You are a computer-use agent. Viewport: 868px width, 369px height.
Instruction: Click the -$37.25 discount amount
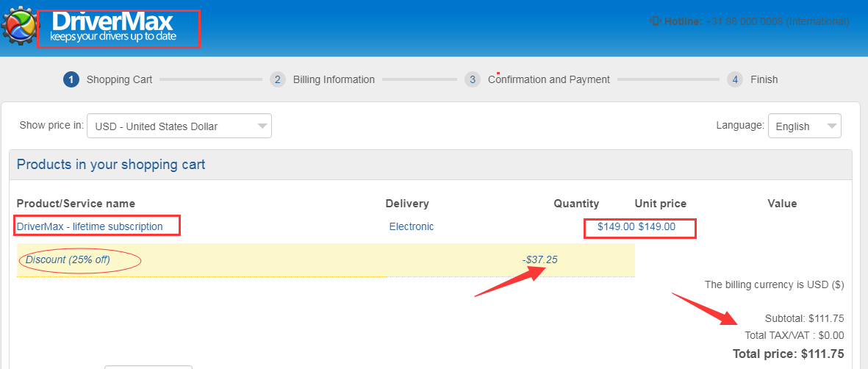pyautogui.click(x=539, y=259)
